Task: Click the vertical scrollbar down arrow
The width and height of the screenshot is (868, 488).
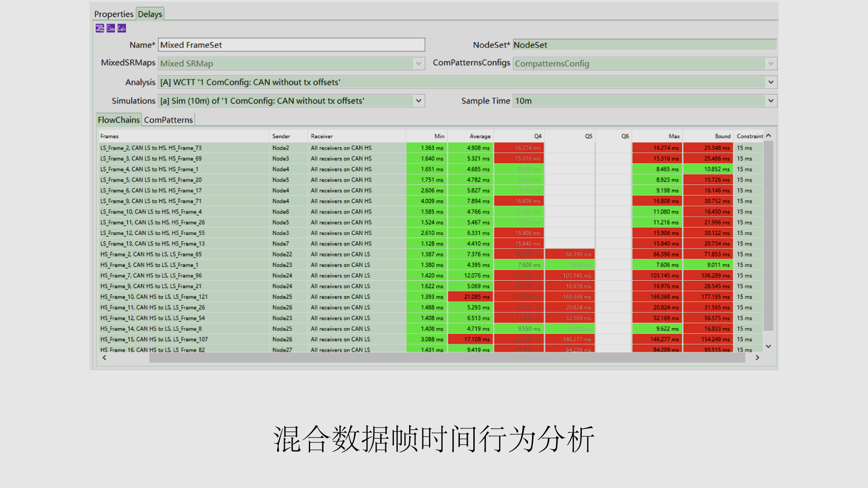Action: (x=768, y=347)
